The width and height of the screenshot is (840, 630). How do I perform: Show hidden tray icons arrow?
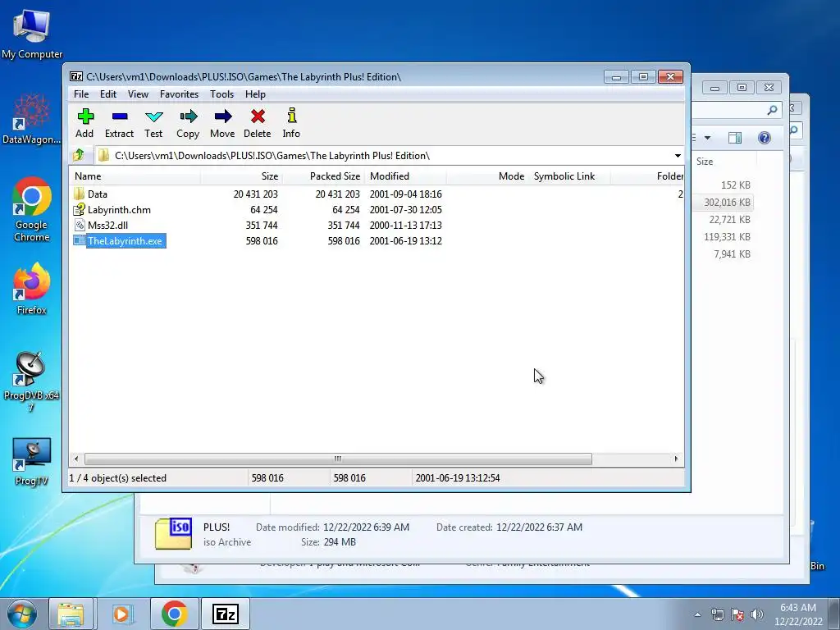point(697,615)
